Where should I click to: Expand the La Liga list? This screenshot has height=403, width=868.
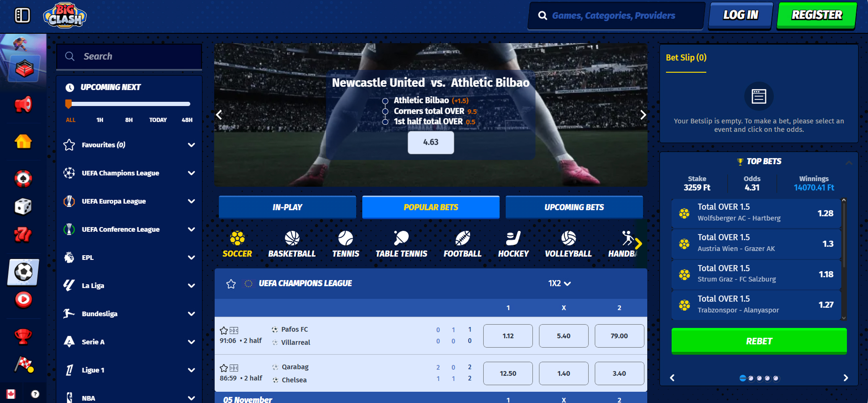191,286
